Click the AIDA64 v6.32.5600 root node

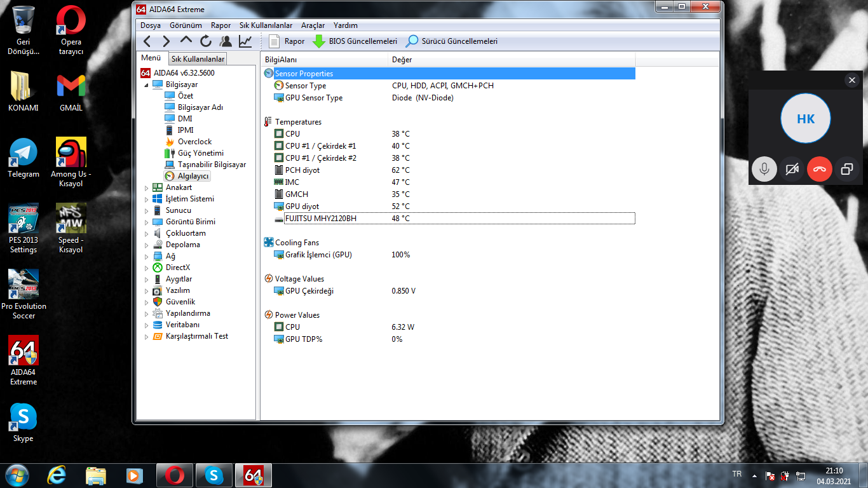tap(184, 73)
